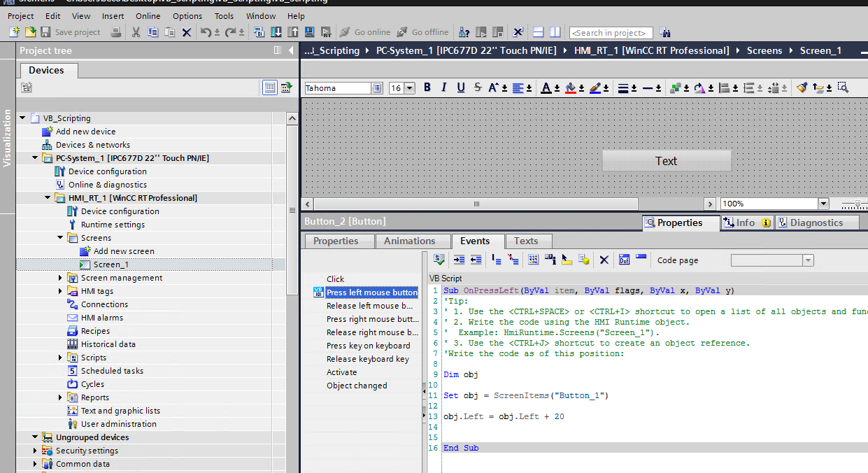Click the Search in project field
The image size is (868, 473).
click(x=611, y=33)
